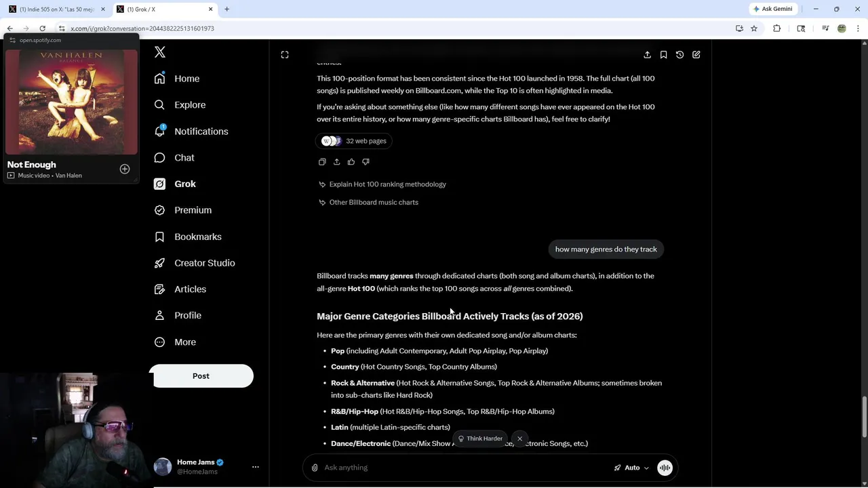Click the Bookmarks ribbon icon

coord(159,237)
